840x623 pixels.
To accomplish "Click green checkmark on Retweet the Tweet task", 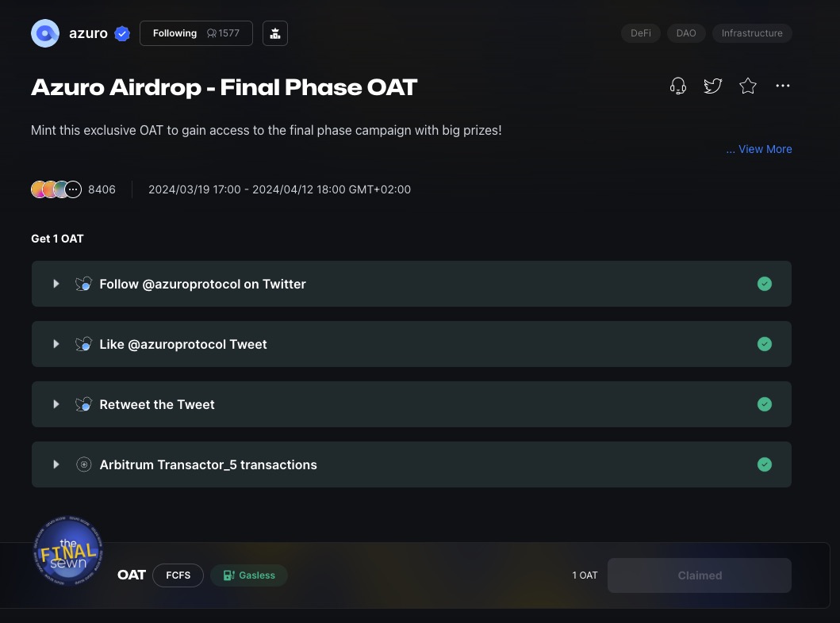I will 764,404.
